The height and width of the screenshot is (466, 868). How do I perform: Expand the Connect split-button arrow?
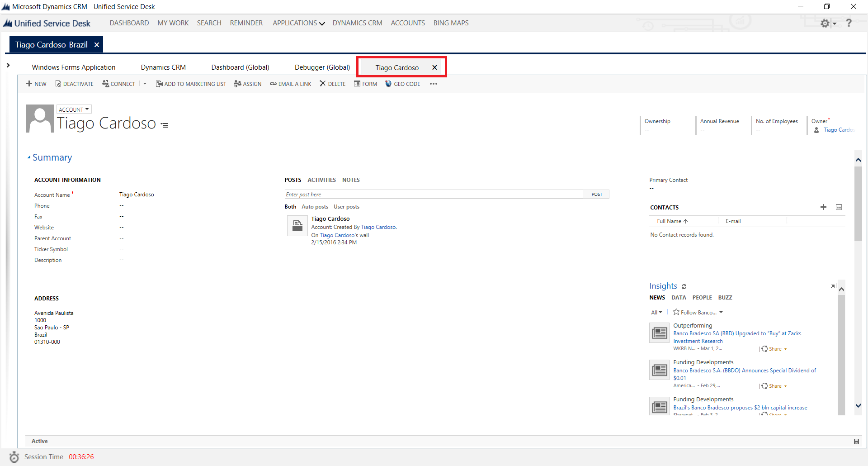click(145, 84)
